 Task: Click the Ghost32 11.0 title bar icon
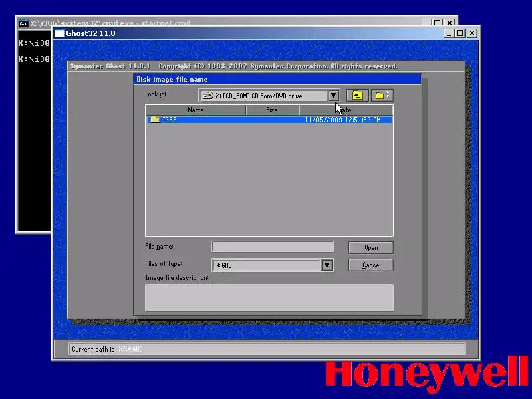click(59, 33)
